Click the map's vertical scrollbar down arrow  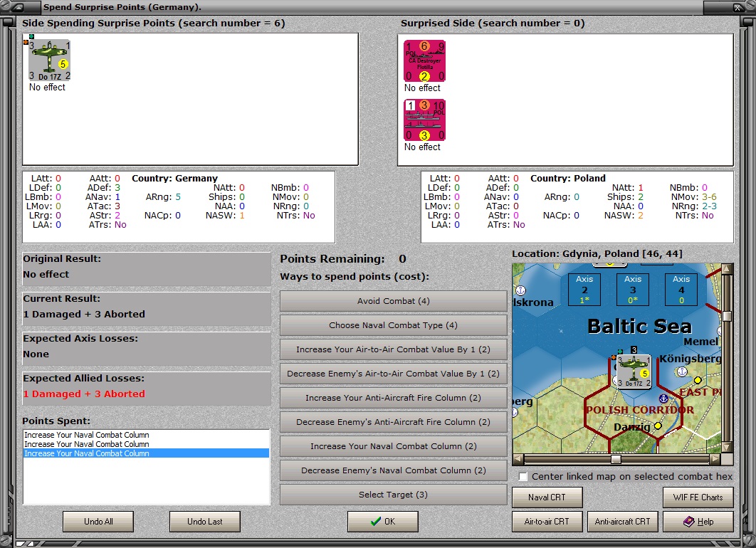click(x=726, y=447)
